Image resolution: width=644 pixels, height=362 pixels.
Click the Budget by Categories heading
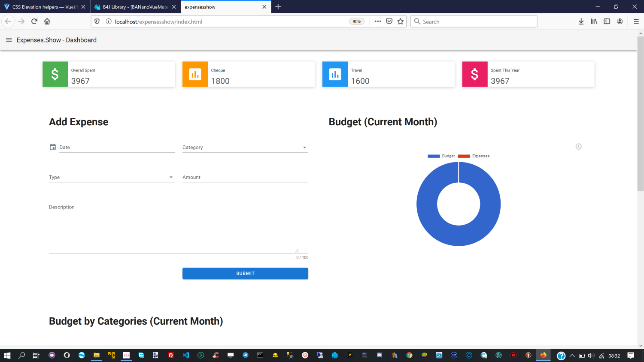pos(136,321)
